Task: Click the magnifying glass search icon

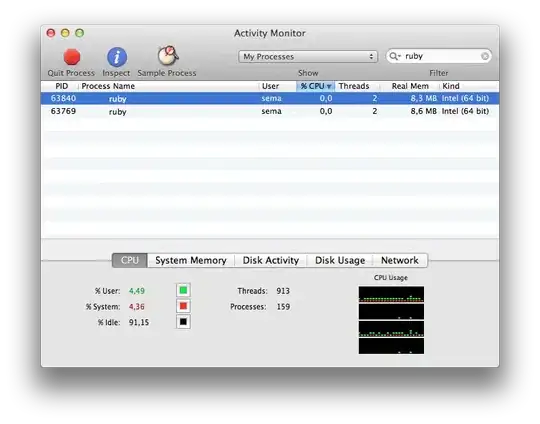Action: (393, 56)
